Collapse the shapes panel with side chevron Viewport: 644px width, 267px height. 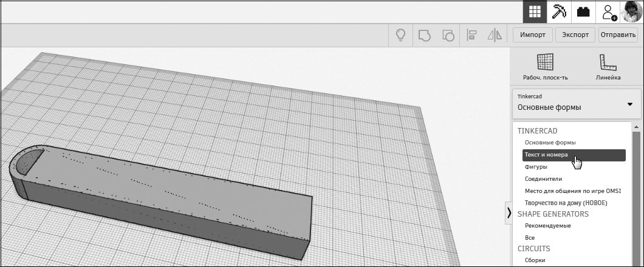point(509,212)
